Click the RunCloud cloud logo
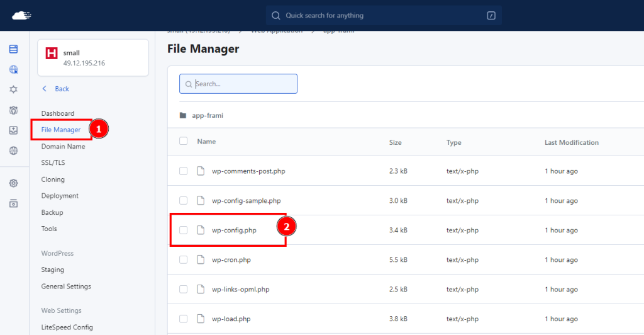 point(22,16)
